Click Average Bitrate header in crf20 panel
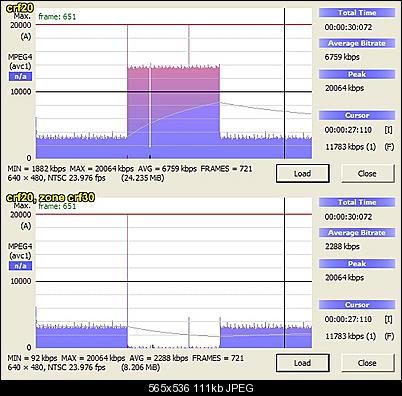402x396 pixels. click(357, 43)
